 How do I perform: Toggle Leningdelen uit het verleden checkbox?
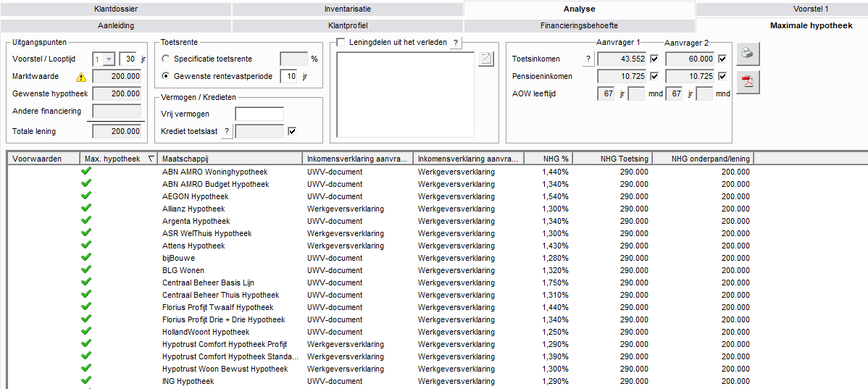coord(341,42)
